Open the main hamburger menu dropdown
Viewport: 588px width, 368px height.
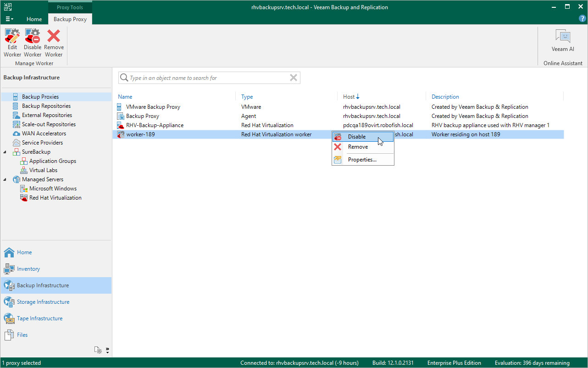click(x=10, y=19)
